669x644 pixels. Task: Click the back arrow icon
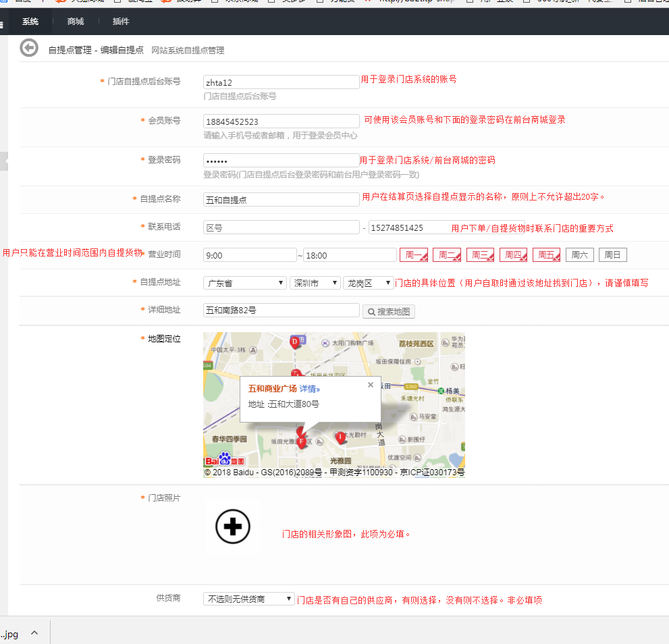29,49
